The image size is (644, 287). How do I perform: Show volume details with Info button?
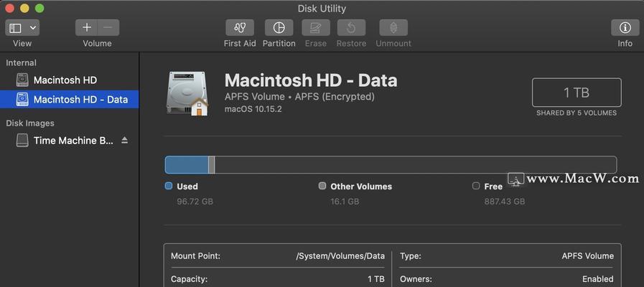(625, 28)
